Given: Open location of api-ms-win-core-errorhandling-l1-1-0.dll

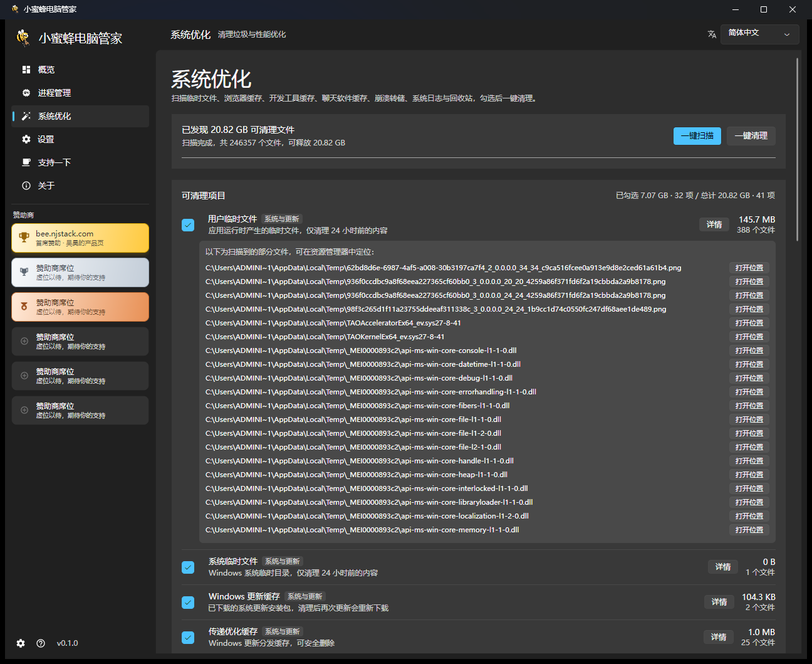Looking at the screenshot, I should click(x=749, y=392).
